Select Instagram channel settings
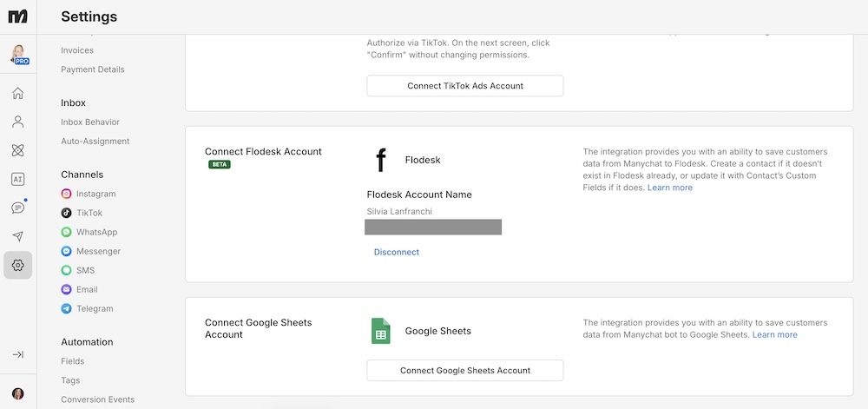 click(95, 195)
